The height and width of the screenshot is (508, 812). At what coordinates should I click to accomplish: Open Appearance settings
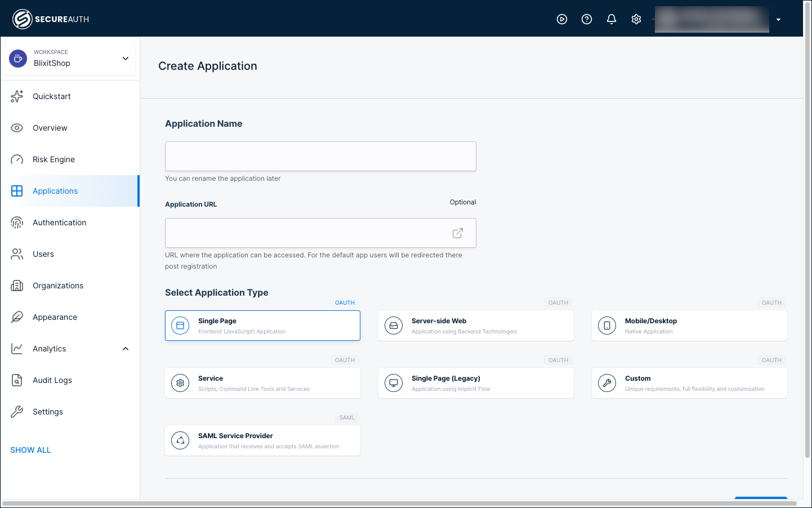70,317
